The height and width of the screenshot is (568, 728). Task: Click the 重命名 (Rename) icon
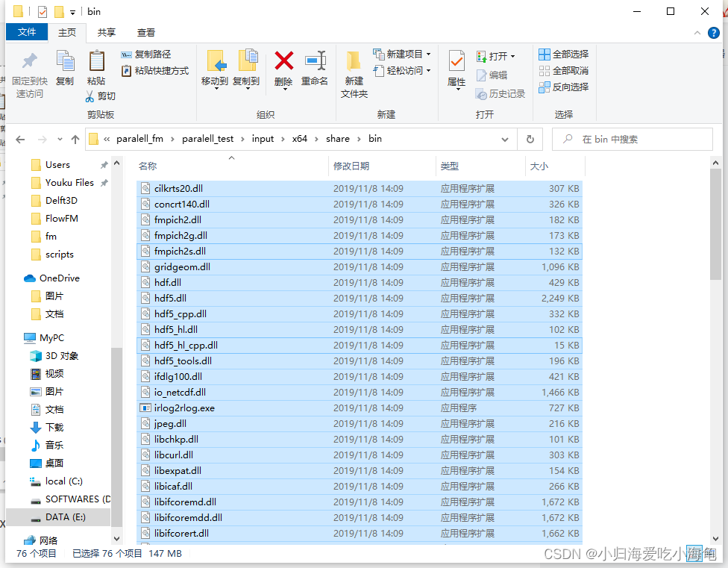314,68
